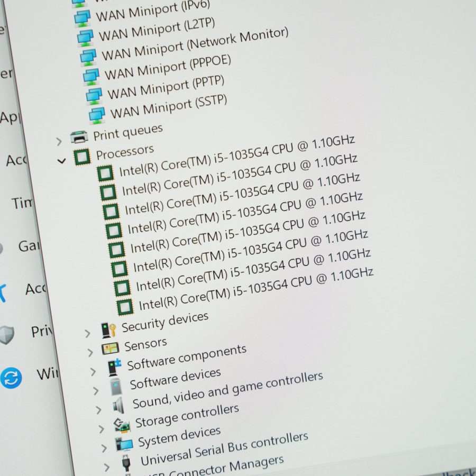Expand Sound, video and game controllers
The height and width of the screenshot is (476, 476).
tap(99, 410)
